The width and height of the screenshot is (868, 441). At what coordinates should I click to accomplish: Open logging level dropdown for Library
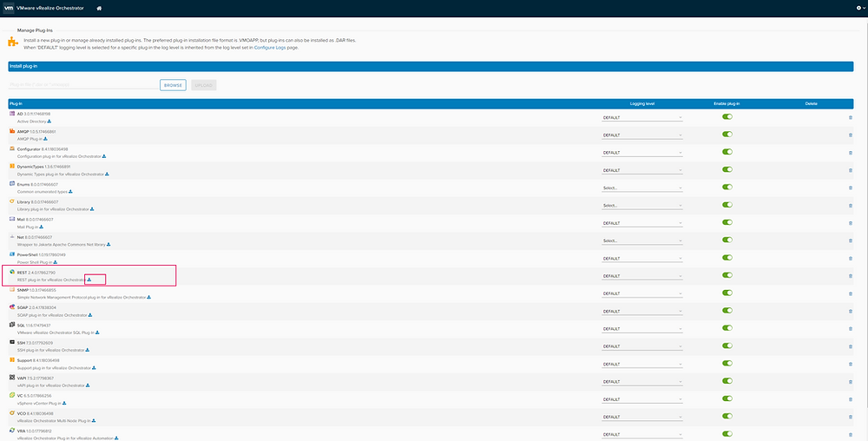pos(642,206)
